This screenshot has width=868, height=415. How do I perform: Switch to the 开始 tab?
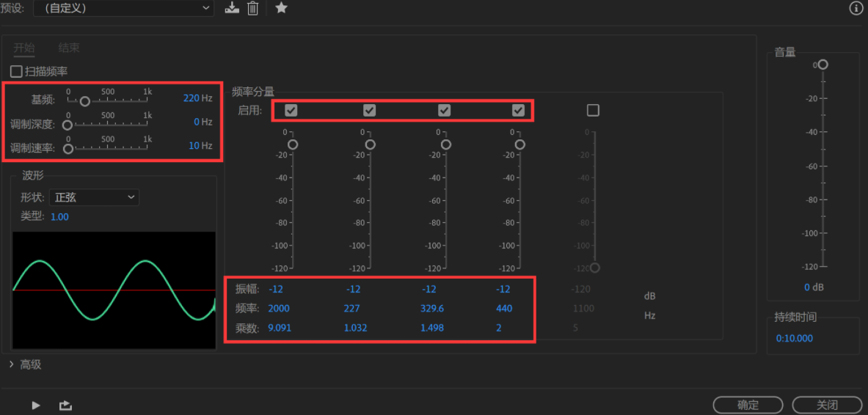23,48
